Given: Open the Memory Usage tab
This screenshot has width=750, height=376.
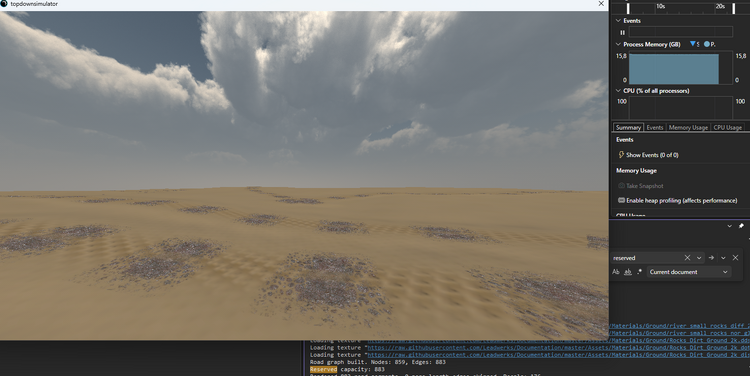Looking at the screenshot, I should 688,127.
